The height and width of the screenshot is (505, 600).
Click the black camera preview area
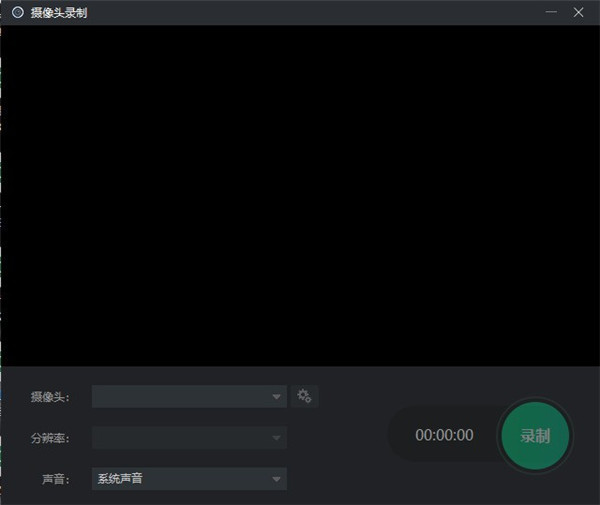pos(300,195)
